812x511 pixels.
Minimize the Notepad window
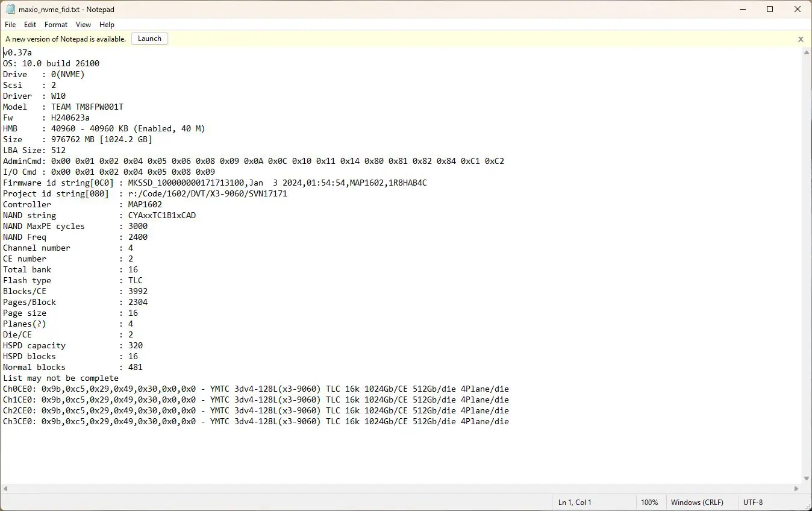coord(742,9)
